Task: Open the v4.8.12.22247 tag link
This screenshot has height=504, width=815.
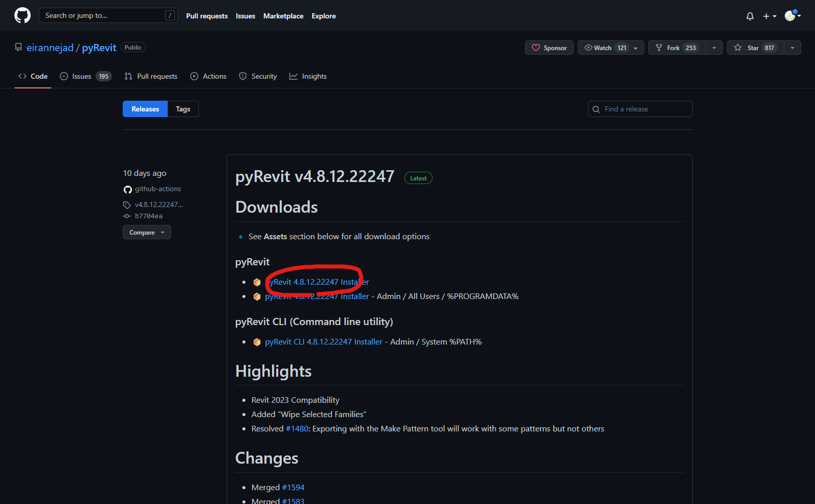Action: 159,204
